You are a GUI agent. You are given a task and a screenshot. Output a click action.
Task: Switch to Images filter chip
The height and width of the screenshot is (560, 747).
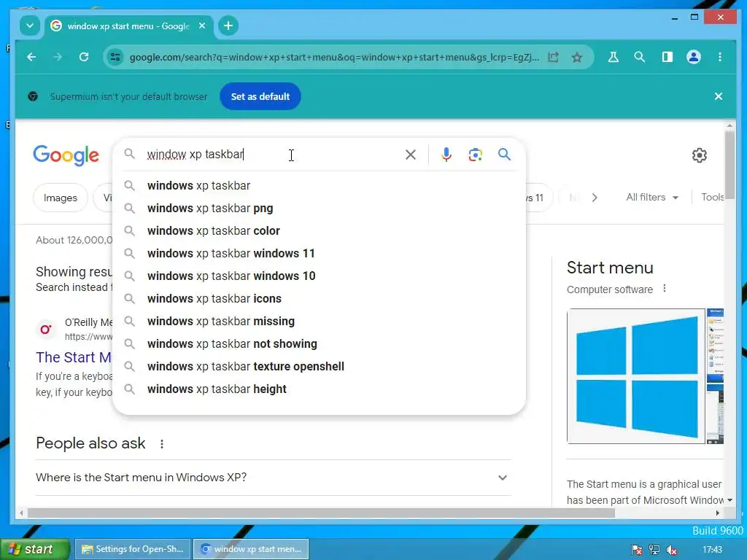pyautogui.click(x=60, y=198)
